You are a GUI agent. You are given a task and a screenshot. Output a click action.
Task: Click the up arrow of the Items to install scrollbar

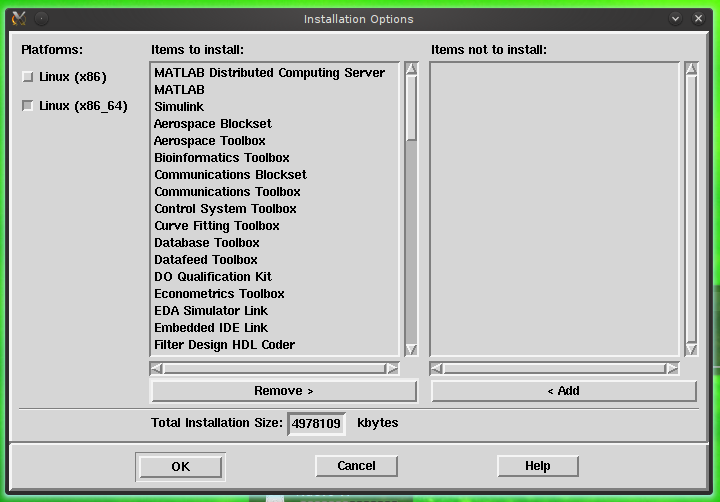tap(411, 69)
